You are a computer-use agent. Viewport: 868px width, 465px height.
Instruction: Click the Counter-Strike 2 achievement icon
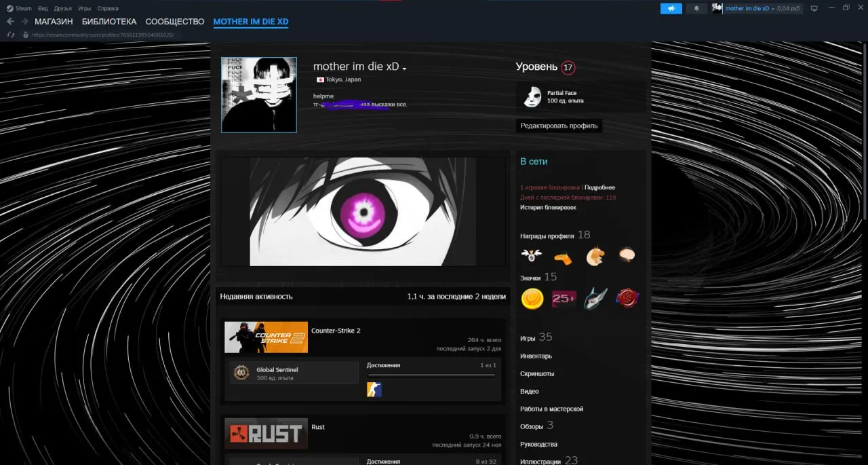pos(374,390)
